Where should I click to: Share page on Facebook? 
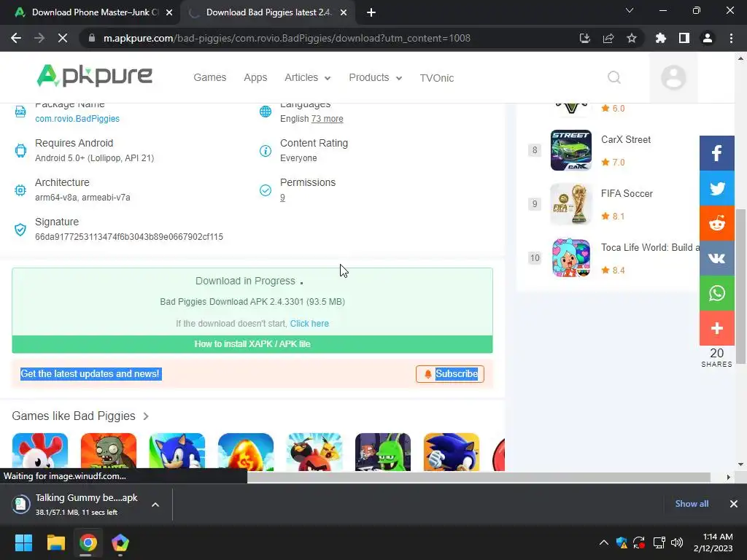click(716, 153)
